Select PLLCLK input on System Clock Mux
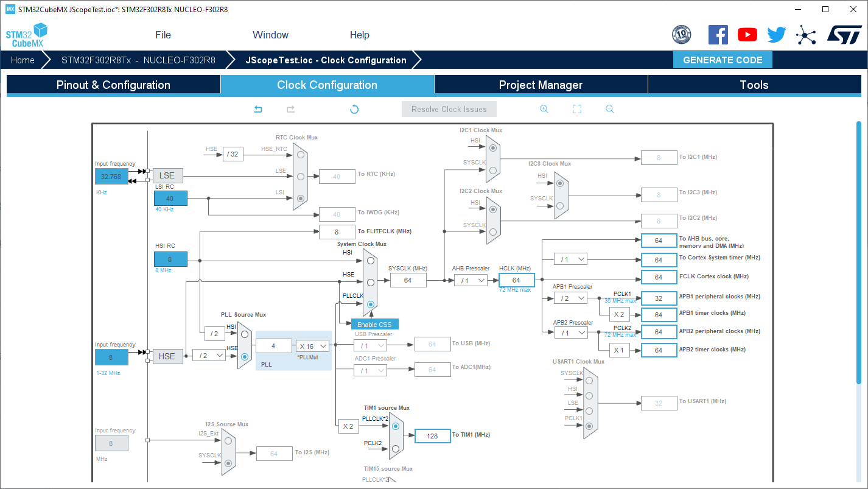This screenshot has height=489, width=868. click(371, 303)
